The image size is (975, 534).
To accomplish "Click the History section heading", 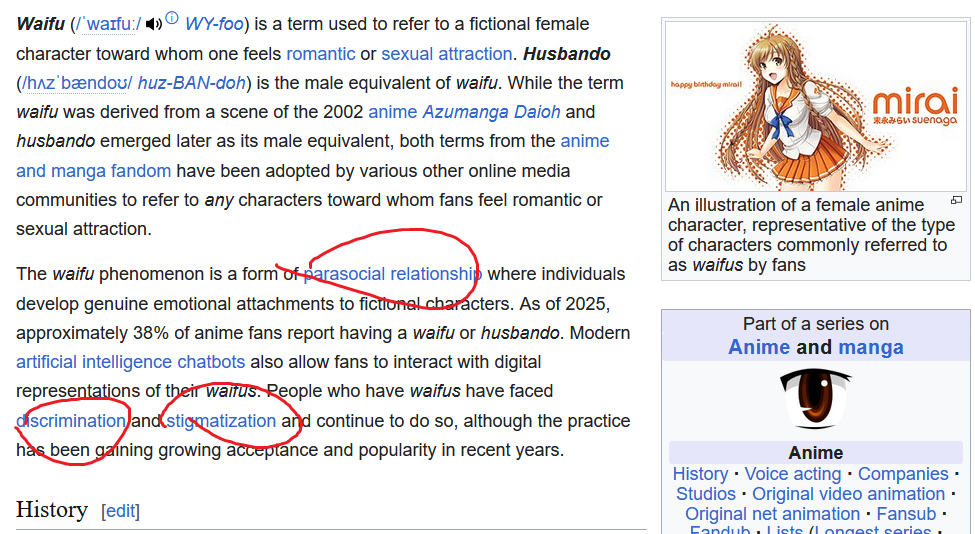I will (52, 510).
